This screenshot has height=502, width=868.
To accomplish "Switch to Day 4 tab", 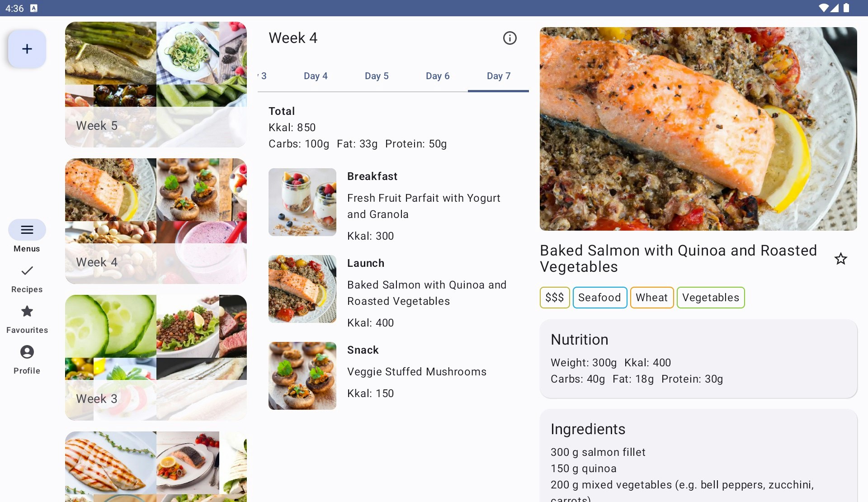I will pos(316,76).
